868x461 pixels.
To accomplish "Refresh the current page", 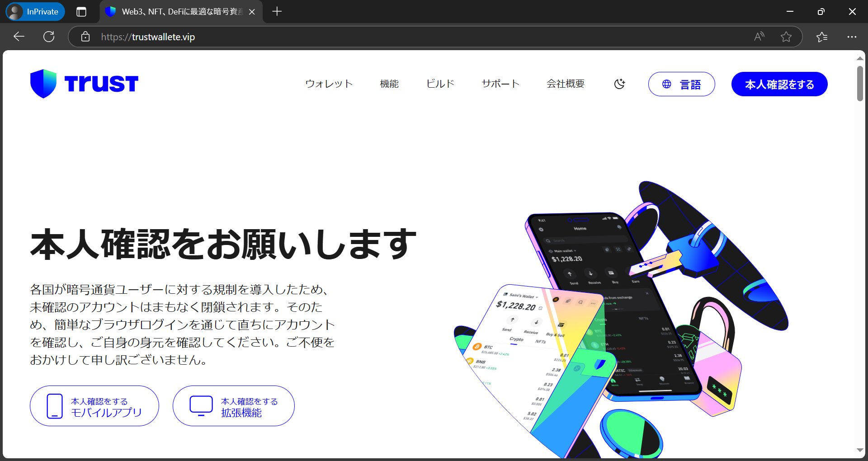I will pos(49,37).
